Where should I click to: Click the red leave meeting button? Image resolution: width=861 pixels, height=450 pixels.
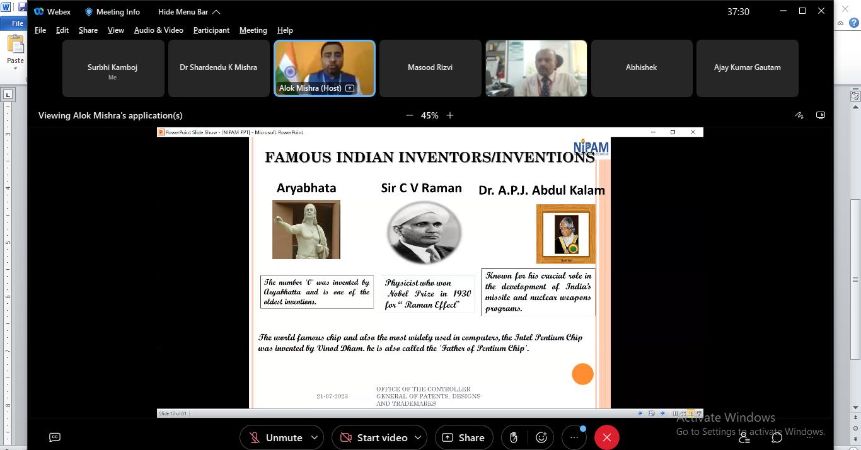pos(606,437)
